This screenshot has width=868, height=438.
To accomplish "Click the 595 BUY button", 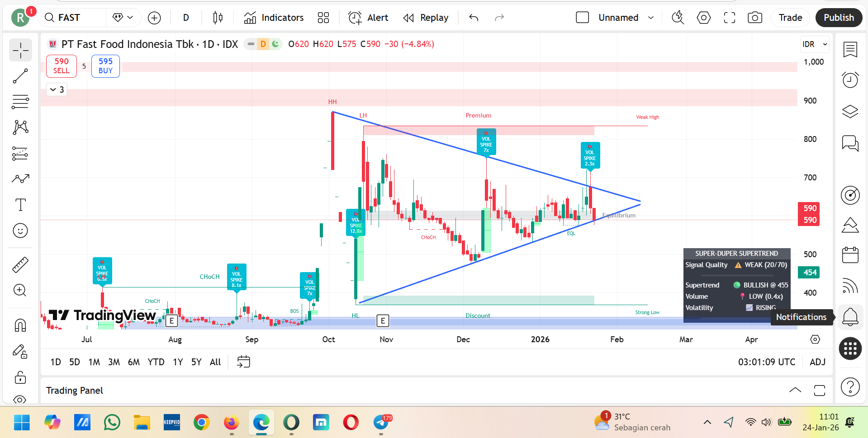I will tap(105, 66).
